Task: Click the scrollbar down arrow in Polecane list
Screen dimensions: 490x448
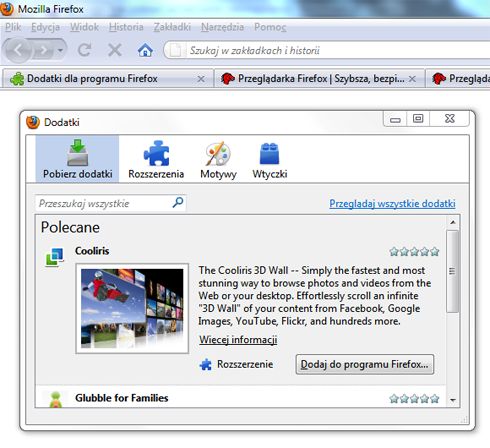Action: click(x=453, y=400)
